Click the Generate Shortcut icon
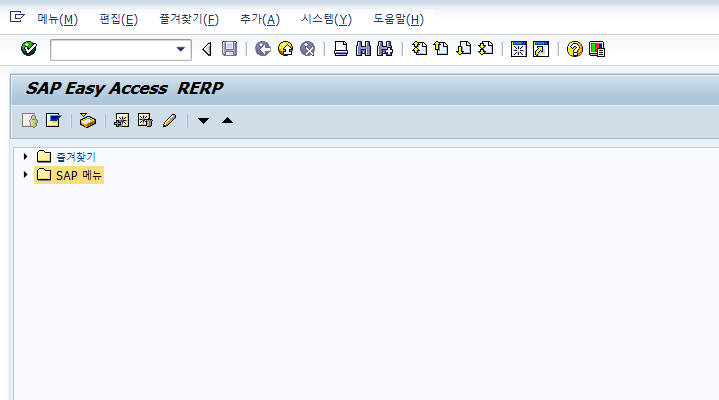The image size is (719, 400). tap(541, 49)
